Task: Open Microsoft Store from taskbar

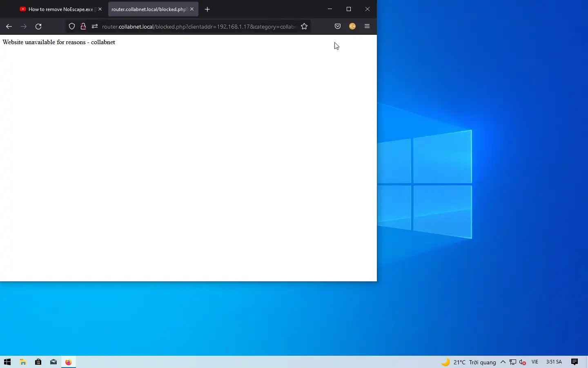Action: (38, 362)
